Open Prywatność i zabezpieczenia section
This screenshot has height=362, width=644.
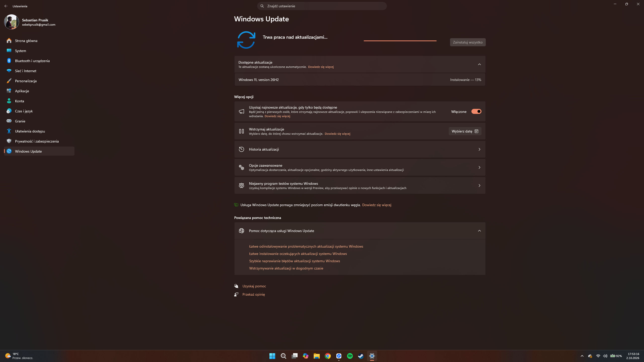pos(39,141)
